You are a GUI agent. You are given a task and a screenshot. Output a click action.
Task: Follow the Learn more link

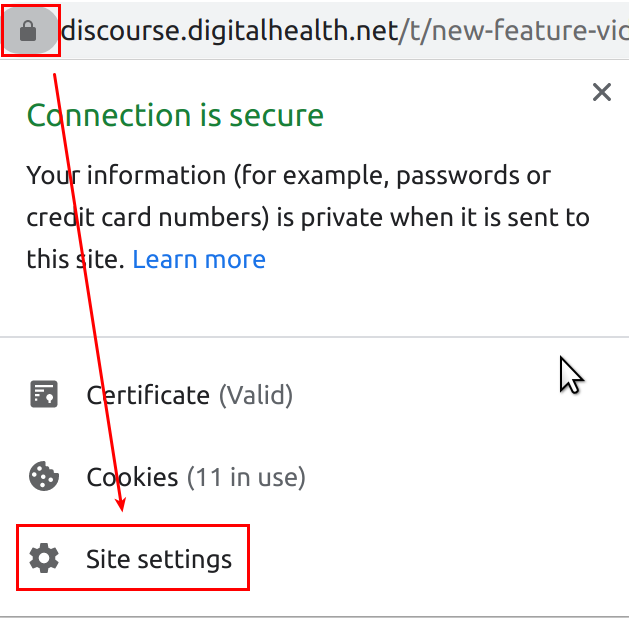[199, 260]
